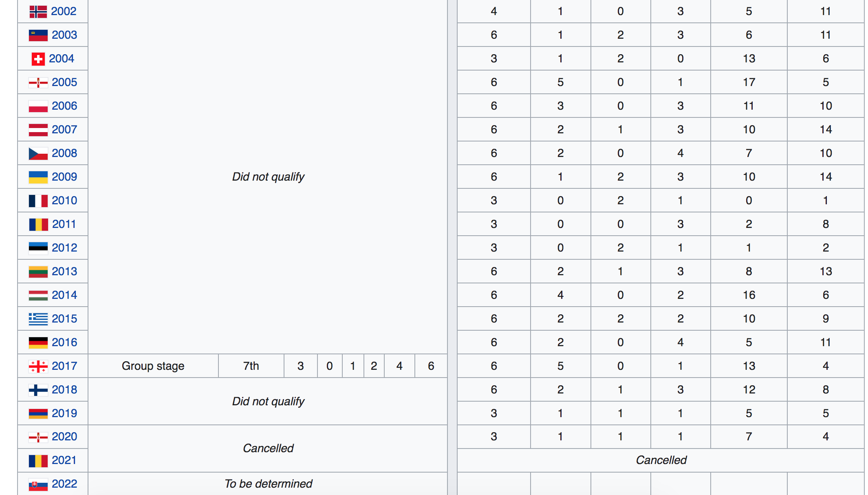Open the 2005 year link
The image size is (868, 495).
click(x=64, y=82)
